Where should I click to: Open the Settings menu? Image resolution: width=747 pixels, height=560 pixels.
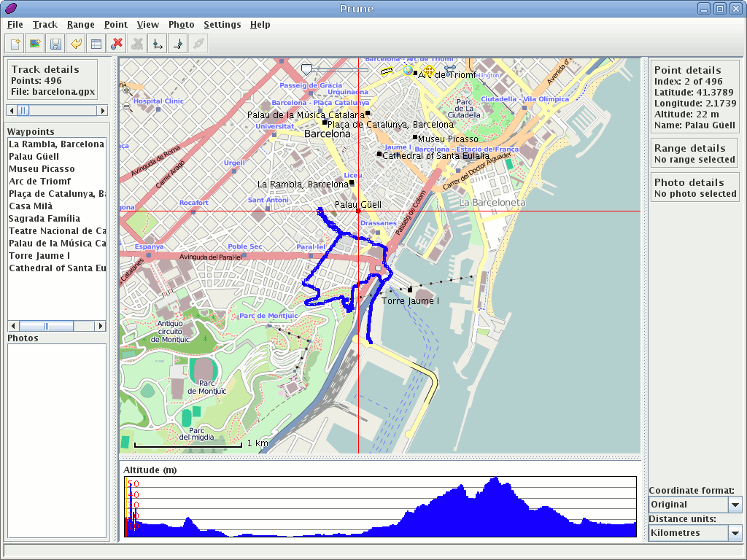pyautogui.click(x=222, y=25)
